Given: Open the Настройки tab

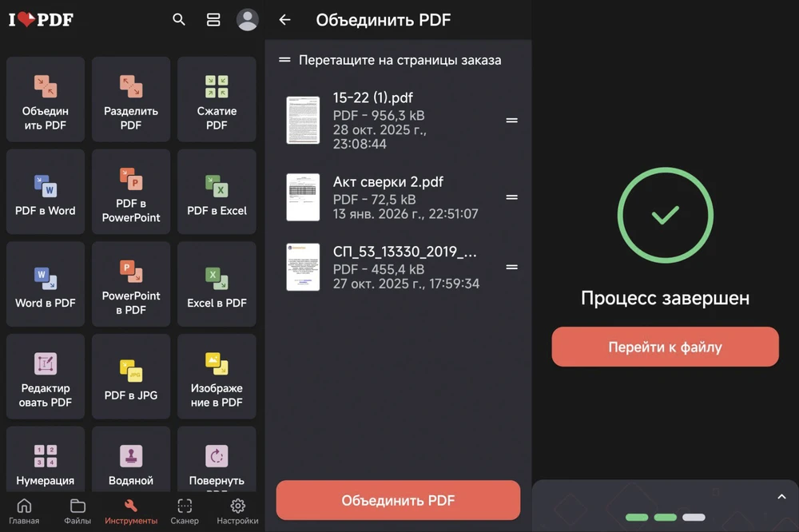Looking at the screenshot, I should point(237,511).
